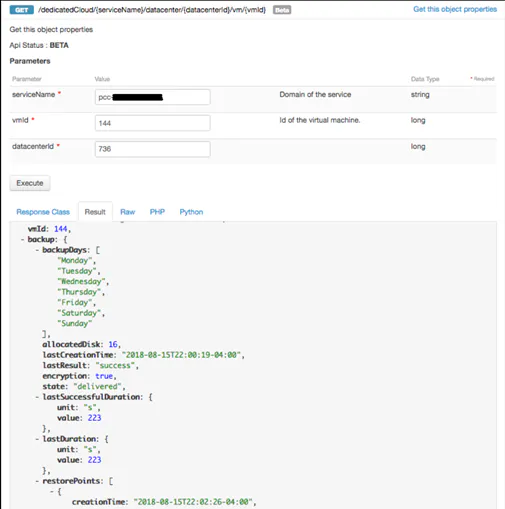
Task: Click the beta status badge
Action: tap(282, 10)
